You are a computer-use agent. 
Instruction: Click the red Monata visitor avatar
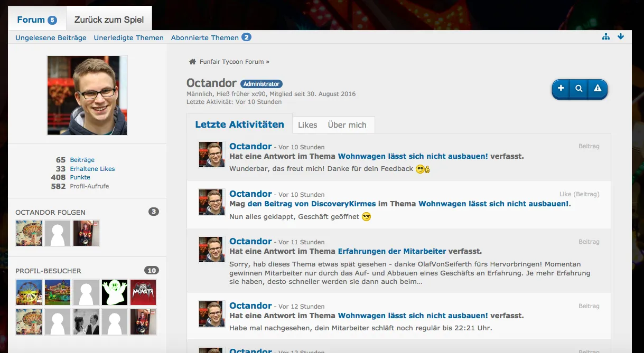tap(143, 292)
